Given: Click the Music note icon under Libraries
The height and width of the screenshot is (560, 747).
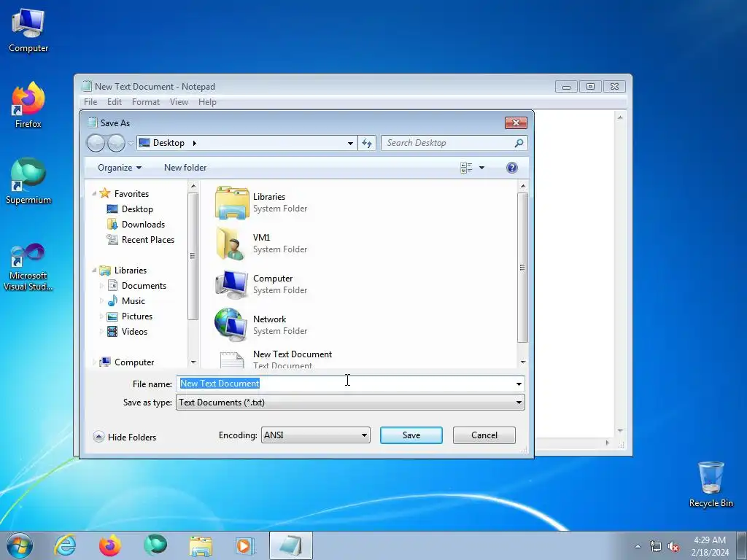Looking at the screenshot, I should coord(112,300).
